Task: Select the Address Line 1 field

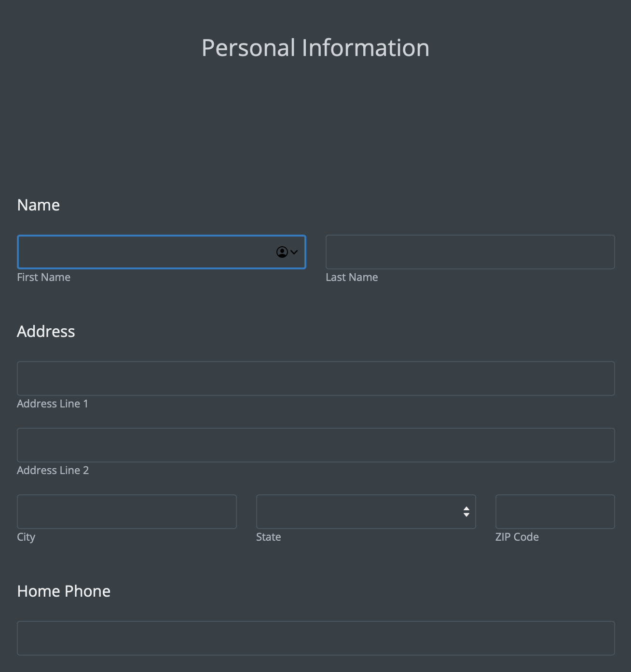Action: (315, 378)
